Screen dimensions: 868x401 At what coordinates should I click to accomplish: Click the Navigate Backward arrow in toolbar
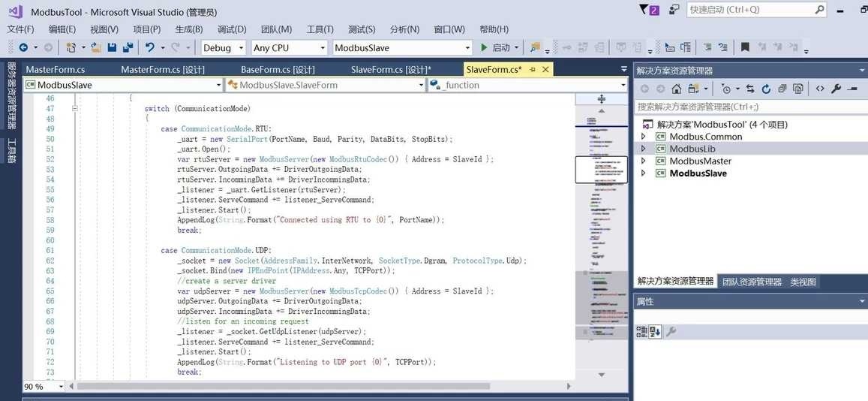[24, 48]
